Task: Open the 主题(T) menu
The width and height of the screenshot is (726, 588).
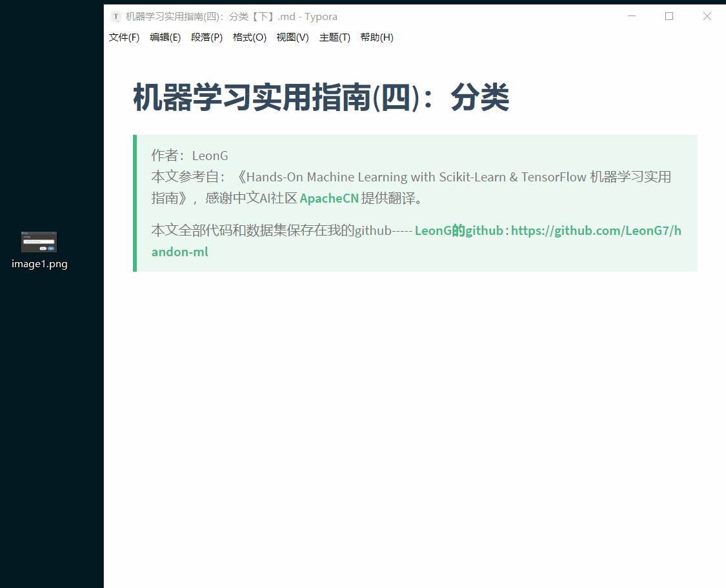Action: click(x=334, y=37)
